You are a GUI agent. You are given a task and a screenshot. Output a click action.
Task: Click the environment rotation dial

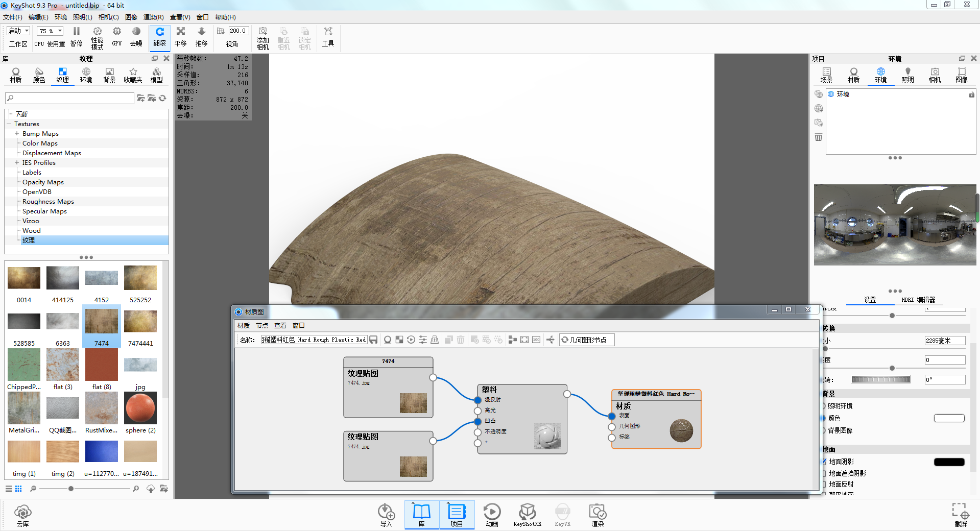click(x=881, y=379)
